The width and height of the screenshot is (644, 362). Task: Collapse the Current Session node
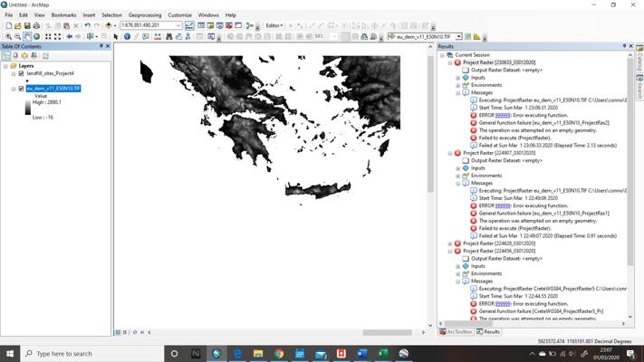click(x=442, y=55)
